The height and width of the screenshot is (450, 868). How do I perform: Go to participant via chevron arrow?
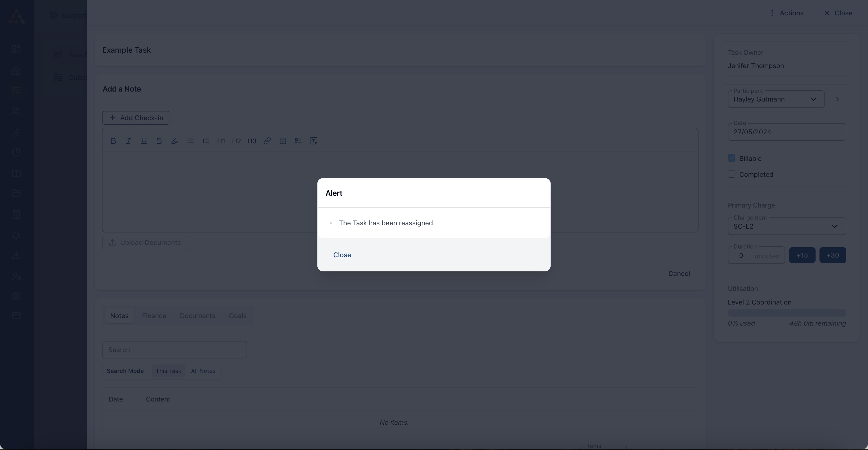pyautogui.click(x=837, y=99)
